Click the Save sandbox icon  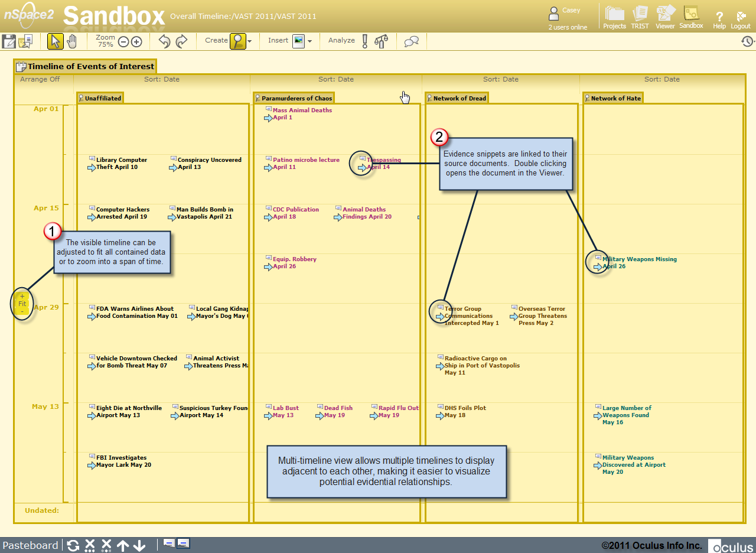(x=9, y=41)
